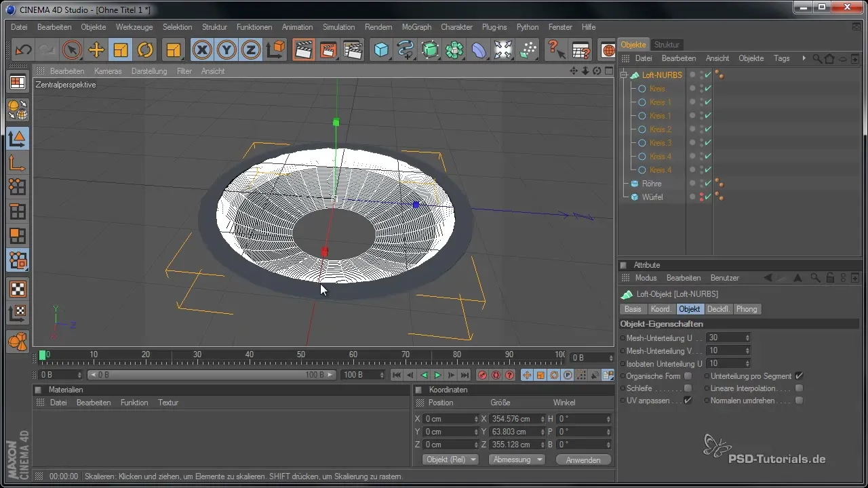This screenshot has width=868, height=488.
Task: Select the Rotate tool icon
Action: pos(145,50)
